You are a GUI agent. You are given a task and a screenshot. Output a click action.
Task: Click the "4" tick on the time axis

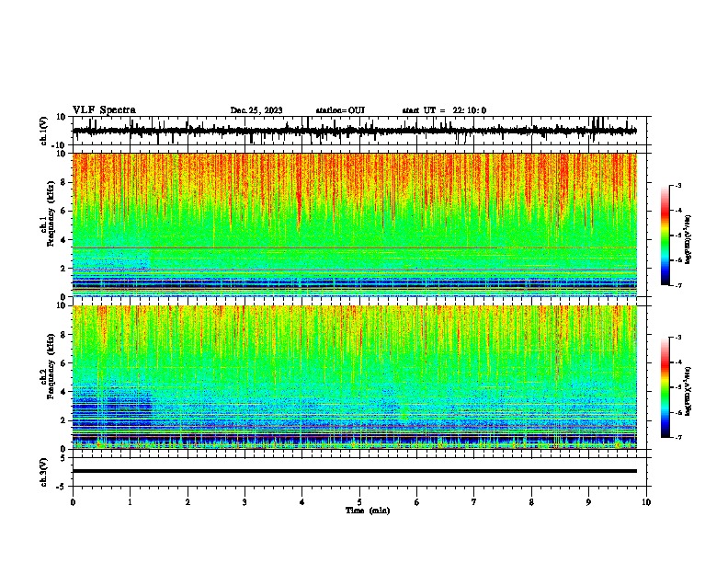pos(302,502)
